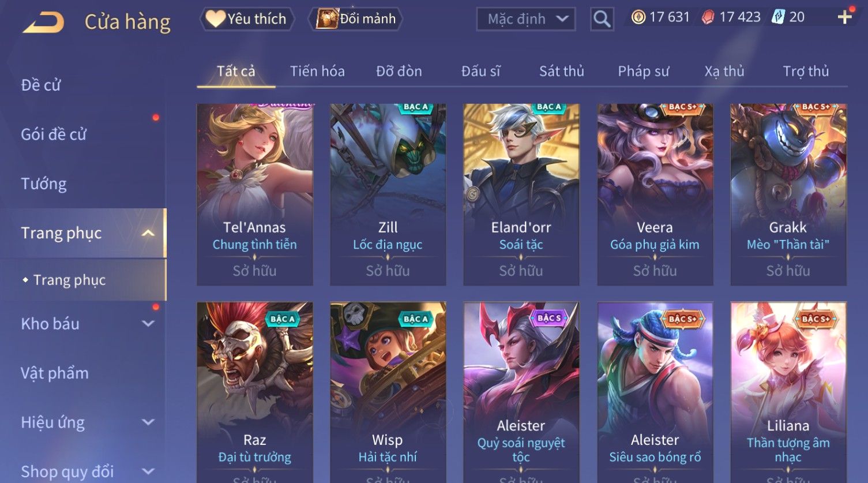Expand the Kho báu sidebar section
The image size is (868, 483).
coord(148,324)
